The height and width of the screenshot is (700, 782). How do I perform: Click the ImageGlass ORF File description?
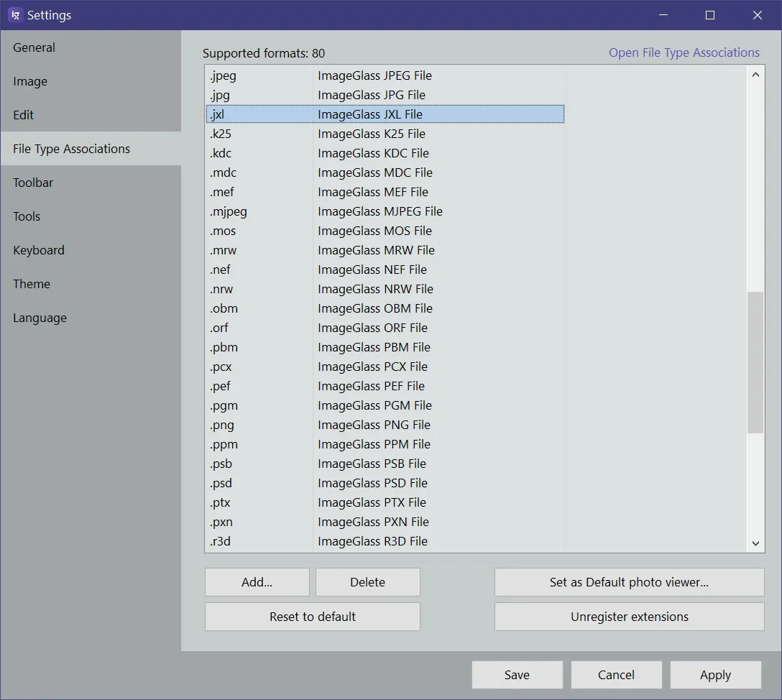[x=372, y=328]
